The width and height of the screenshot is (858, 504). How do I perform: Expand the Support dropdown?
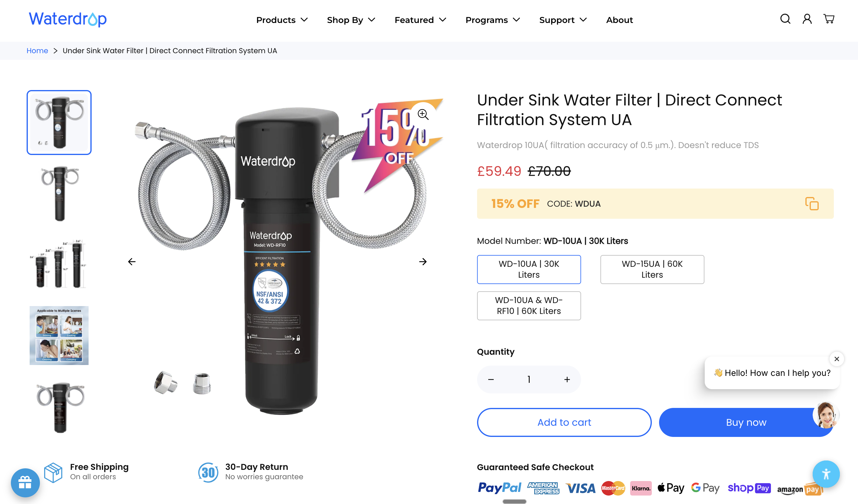[562, 20]
